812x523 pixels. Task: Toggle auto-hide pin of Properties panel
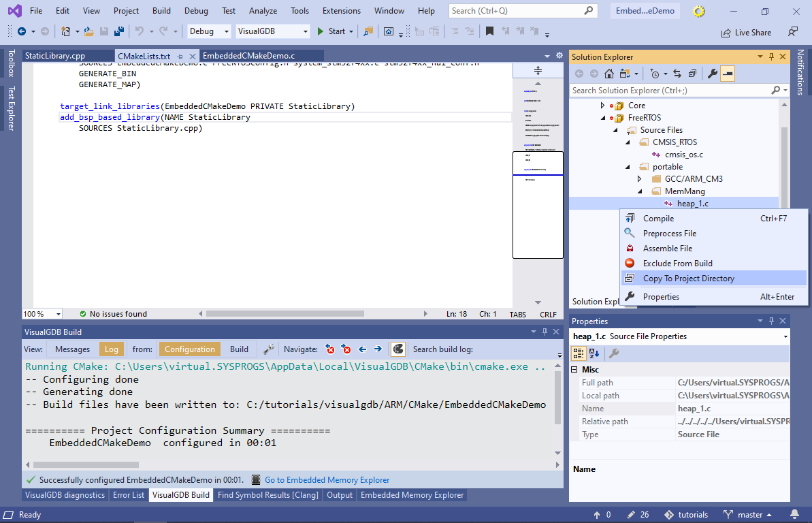772,321
